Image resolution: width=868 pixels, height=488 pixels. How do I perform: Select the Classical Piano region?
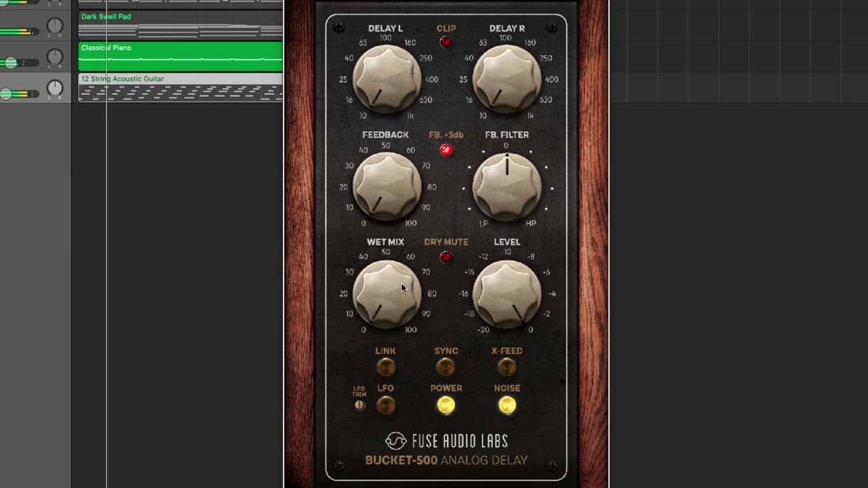(x=180, y=56)
